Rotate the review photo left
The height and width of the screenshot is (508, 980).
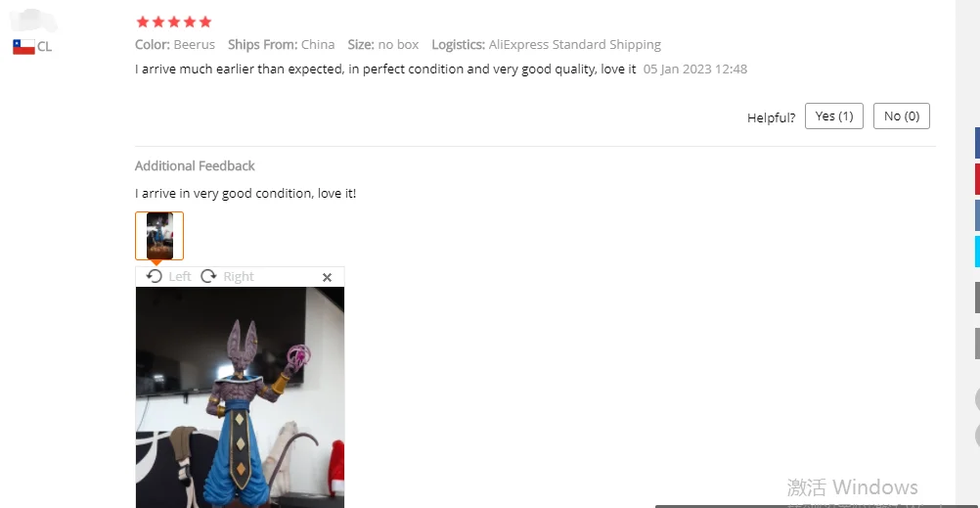pos(154,276)
